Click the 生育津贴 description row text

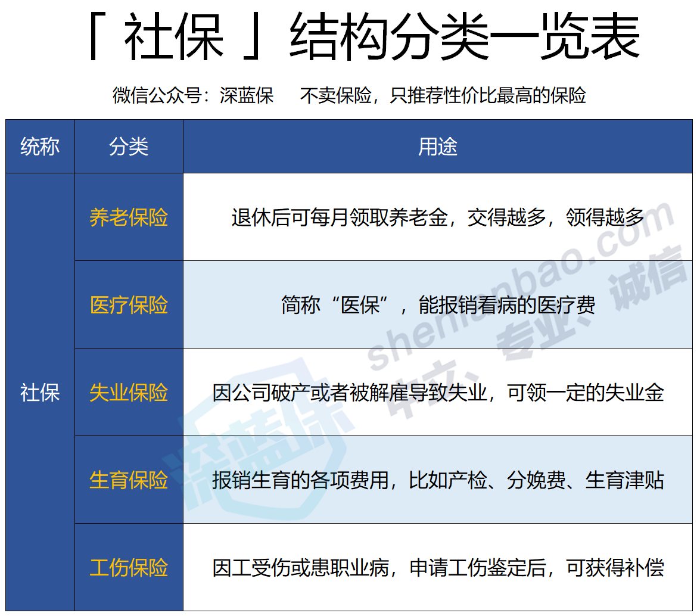pos(438,481)
